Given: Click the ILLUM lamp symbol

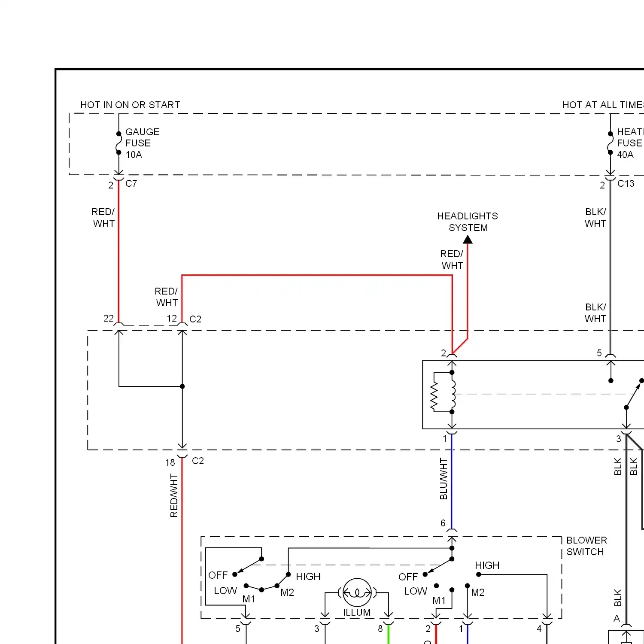Looking at the screenshot, I should (357, 592).
